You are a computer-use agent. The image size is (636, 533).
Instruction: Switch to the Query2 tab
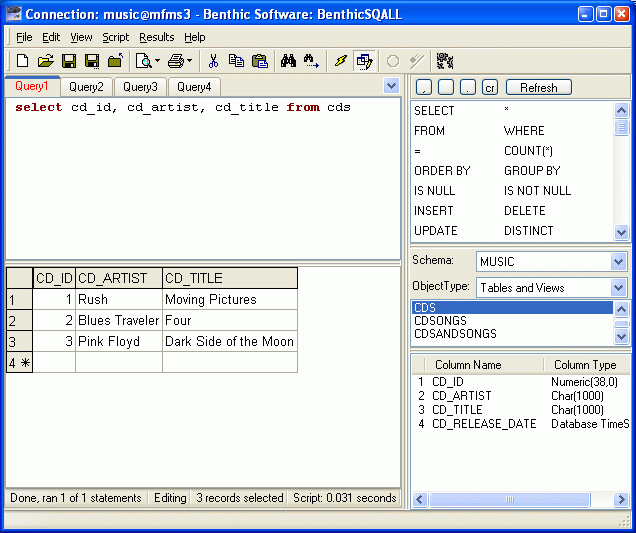pyautogui.click(x=86, y=87)
